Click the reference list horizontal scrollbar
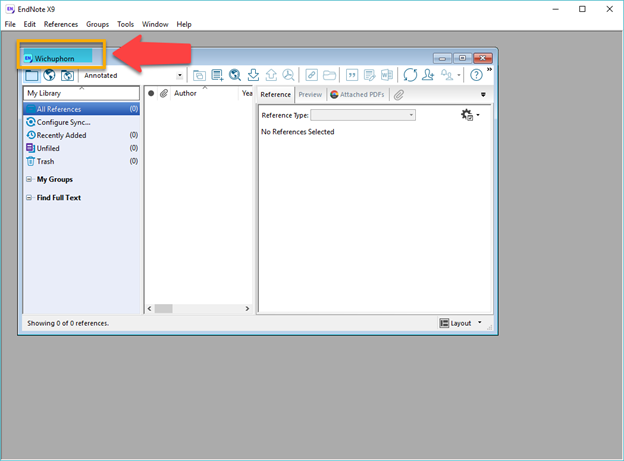Screen dimensions: 624x461 200,309
